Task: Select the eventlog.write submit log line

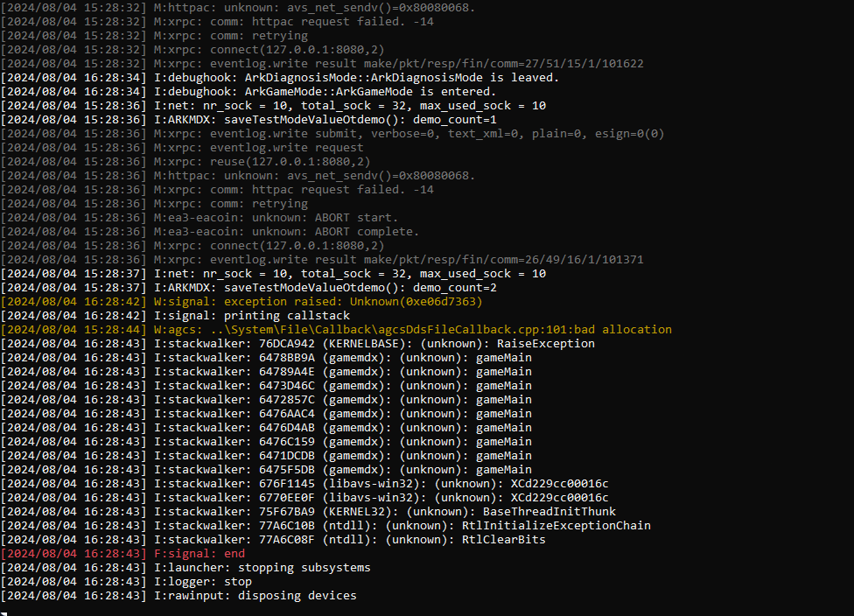Action: (x=409, y=134)
